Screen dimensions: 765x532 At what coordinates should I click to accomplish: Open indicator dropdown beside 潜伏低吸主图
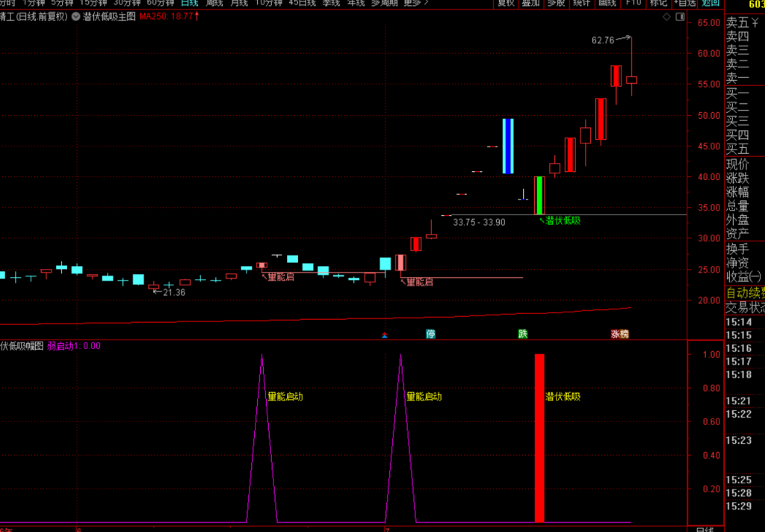point(75,16)
